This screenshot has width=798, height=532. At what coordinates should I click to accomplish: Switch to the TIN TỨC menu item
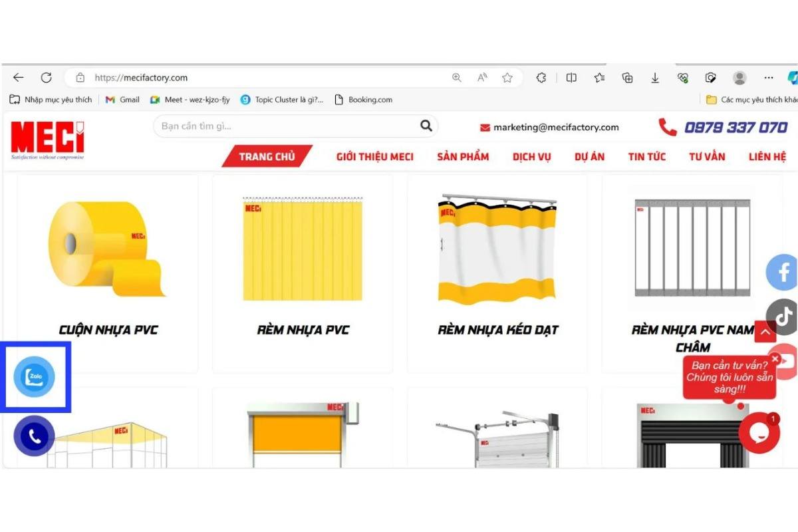pos(646,156)
